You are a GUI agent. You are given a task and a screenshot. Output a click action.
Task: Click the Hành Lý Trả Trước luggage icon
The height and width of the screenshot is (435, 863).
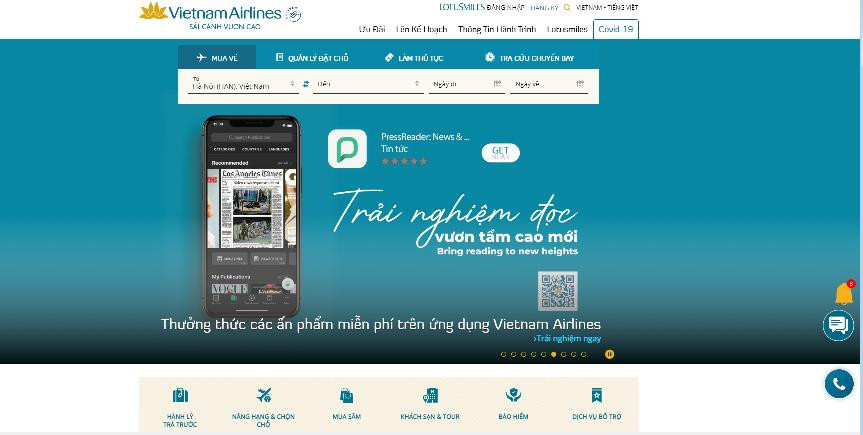tap(180, 395)
